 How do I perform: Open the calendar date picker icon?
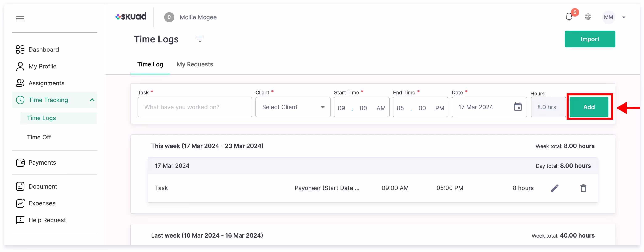click(518, 107)
